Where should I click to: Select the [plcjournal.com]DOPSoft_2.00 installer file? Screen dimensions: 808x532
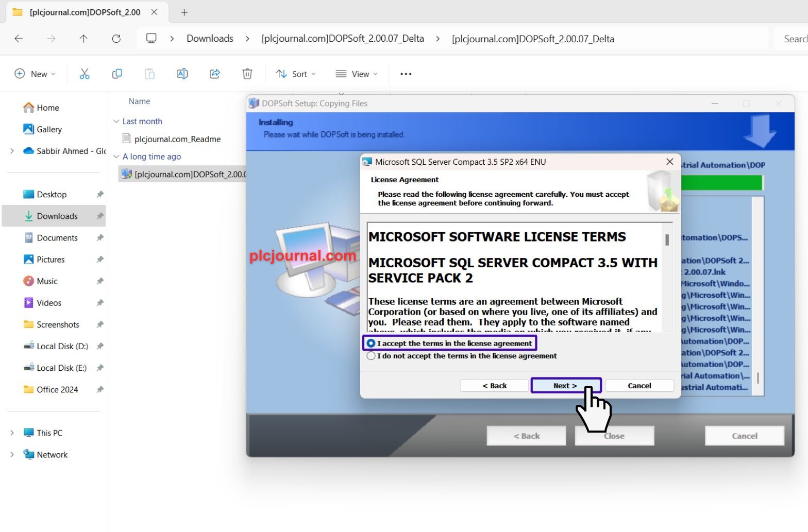click(183, 174)
